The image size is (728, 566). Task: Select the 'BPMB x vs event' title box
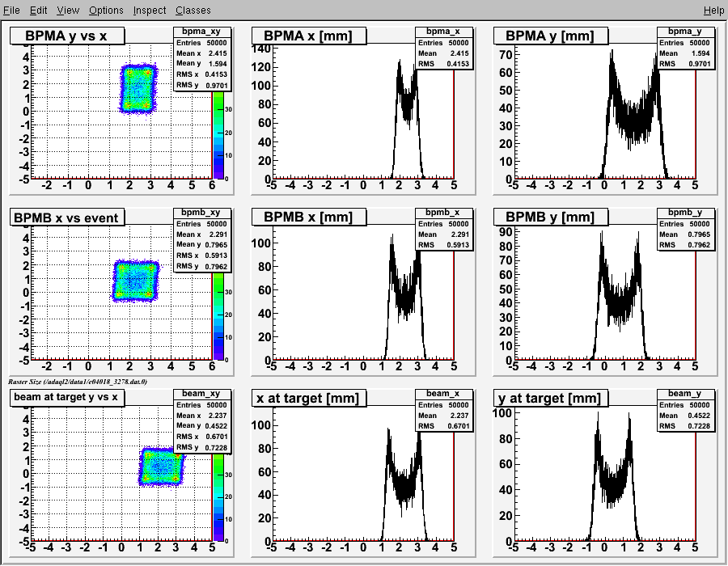(67, 218)
